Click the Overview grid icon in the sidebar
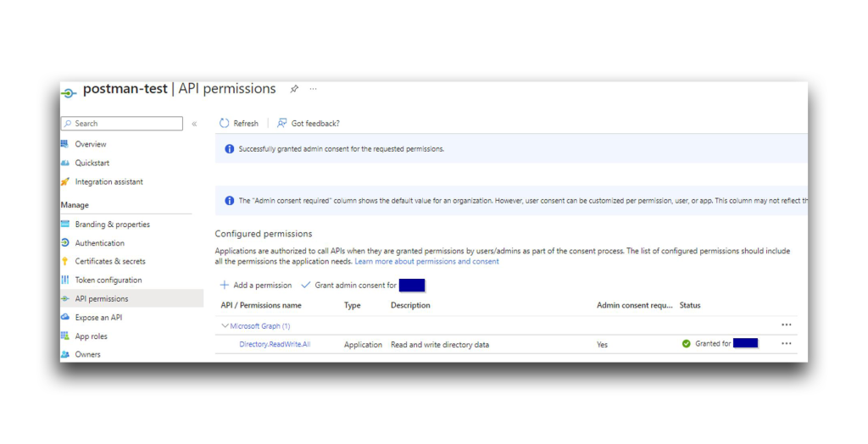The width and height of the screenshot is (868, 444). pos(64,144)
